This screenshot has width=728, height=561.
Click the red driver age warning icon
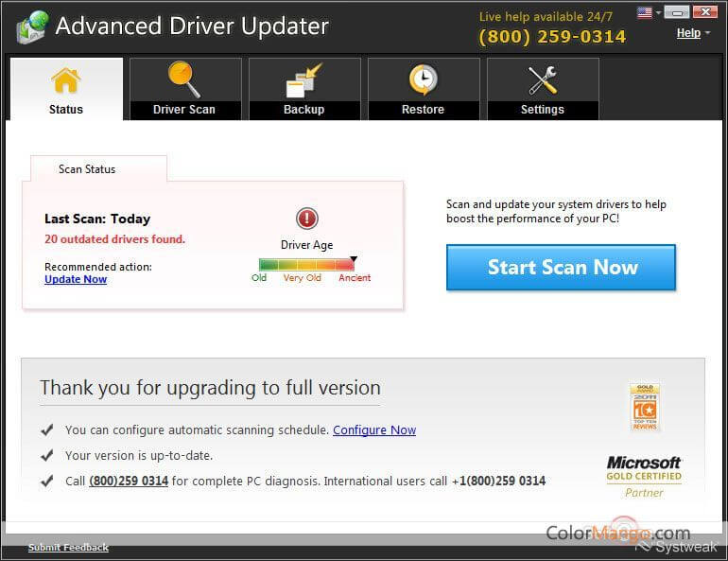click(x=307, y=219)
